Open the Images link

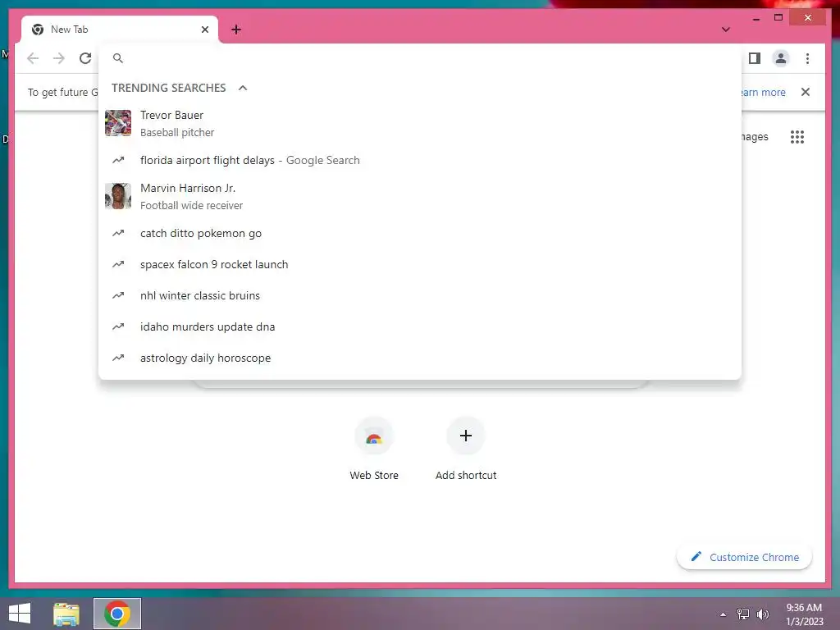755,137
